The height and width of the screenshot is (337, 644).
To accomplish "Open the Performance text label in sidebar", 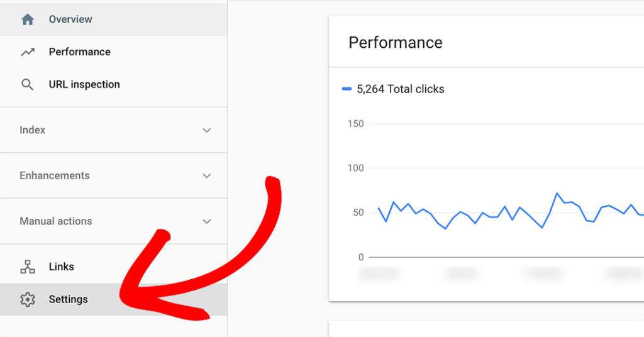I will [x=79, y=52].
